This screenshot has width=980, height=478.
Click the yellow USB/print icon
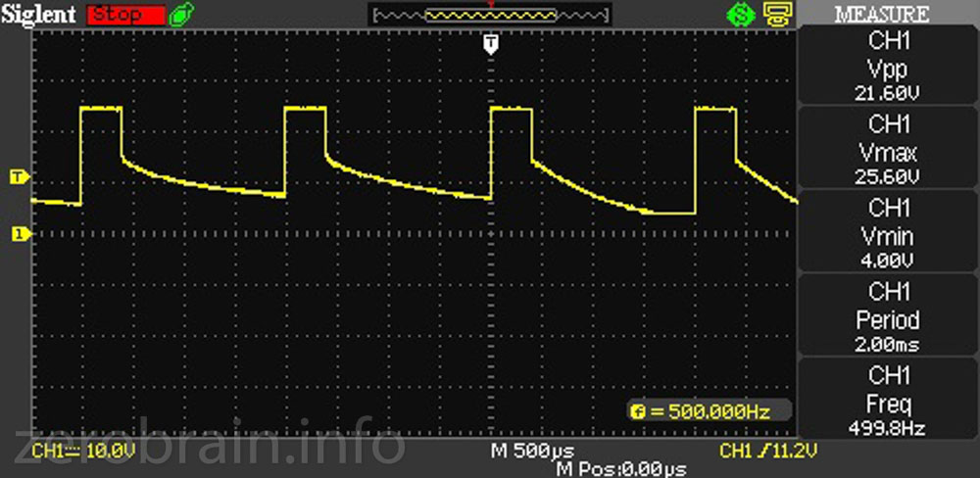pyautogui.click(x=778, y=15)
